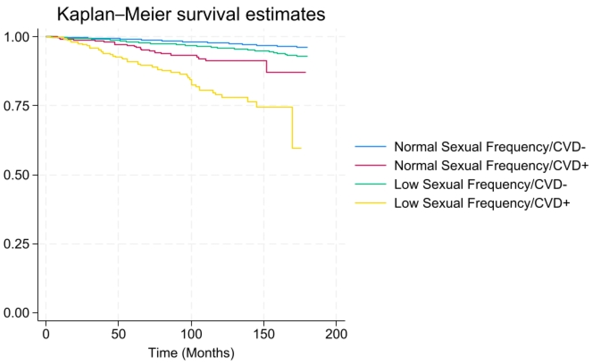Click the 150 x-axis tick label

[x=264, y=334]
